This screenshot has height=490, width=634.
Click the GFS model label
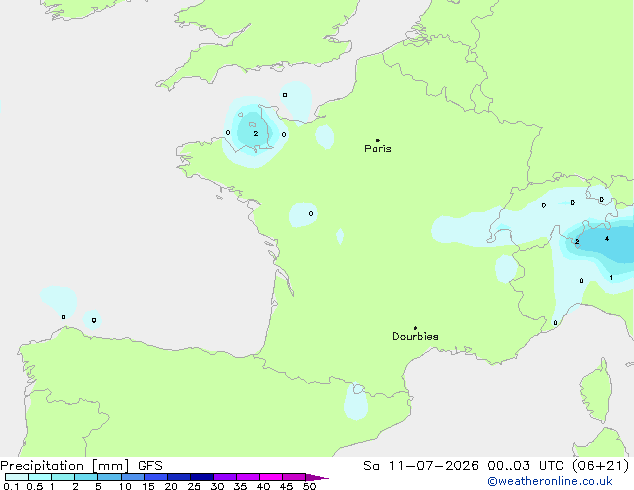tap(150, 466)
